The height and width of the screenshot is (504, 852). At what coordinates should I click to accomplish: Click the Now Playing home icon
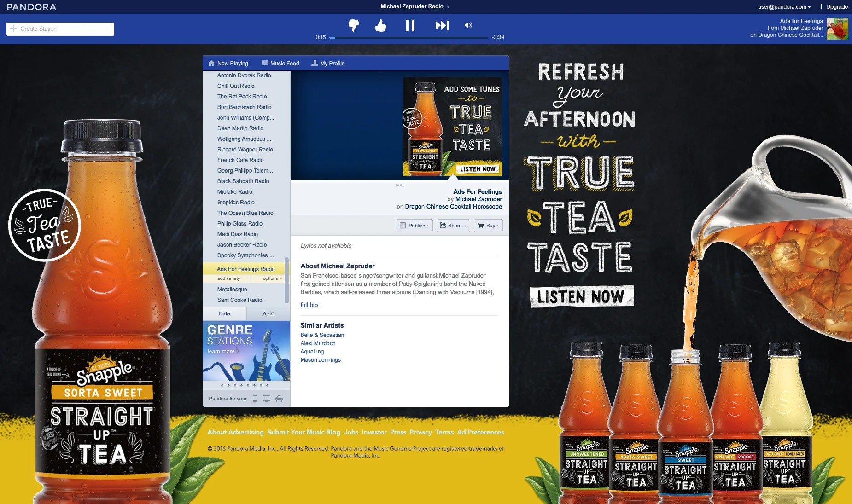click(211, 63)
